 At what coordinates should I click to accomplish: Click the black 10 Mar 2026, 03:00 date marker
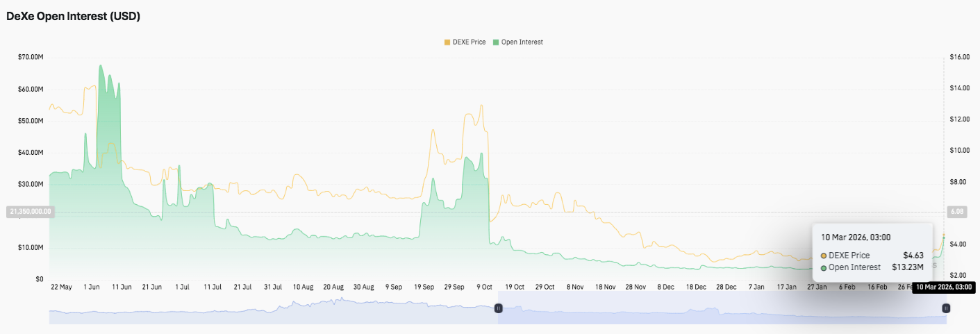pyautogui.click(x=943, y=287)
